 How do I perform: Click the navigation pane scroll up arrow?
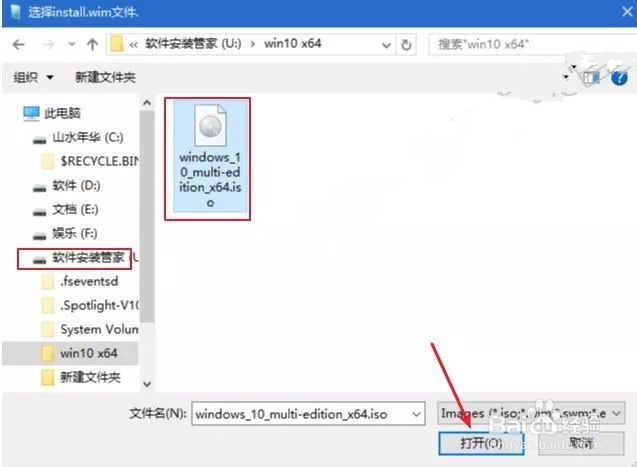147,103
